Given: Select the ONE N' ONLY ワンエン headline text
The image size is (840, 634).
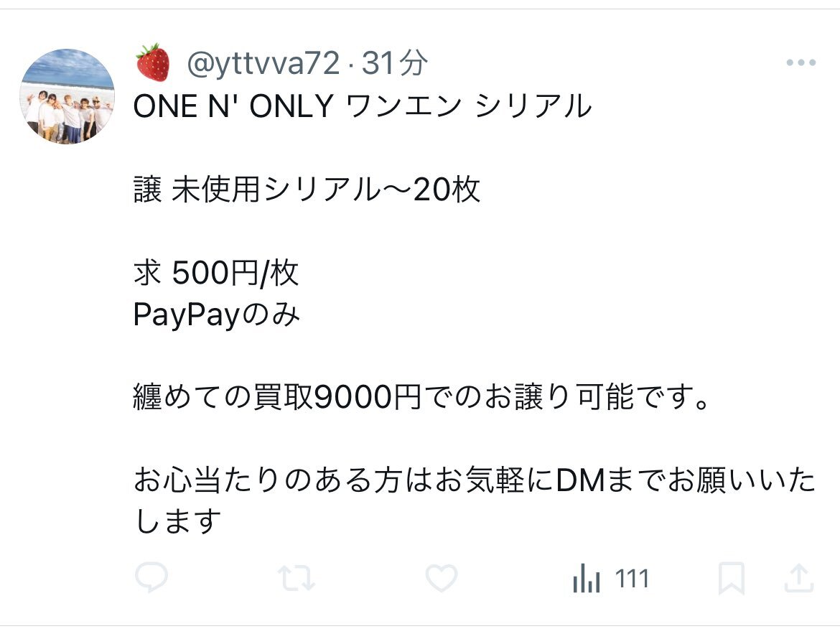Looking at the screenshot, I should point(297,106).
